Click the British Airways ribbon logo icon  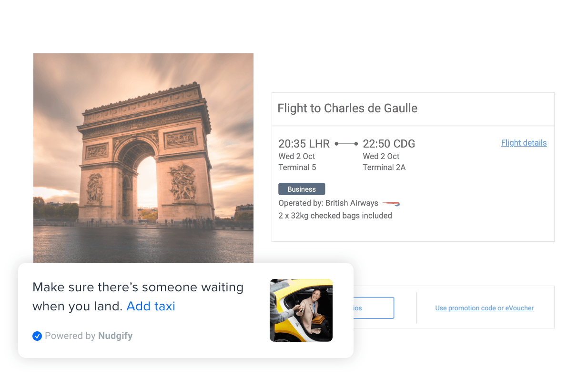[x=391, y=204]
